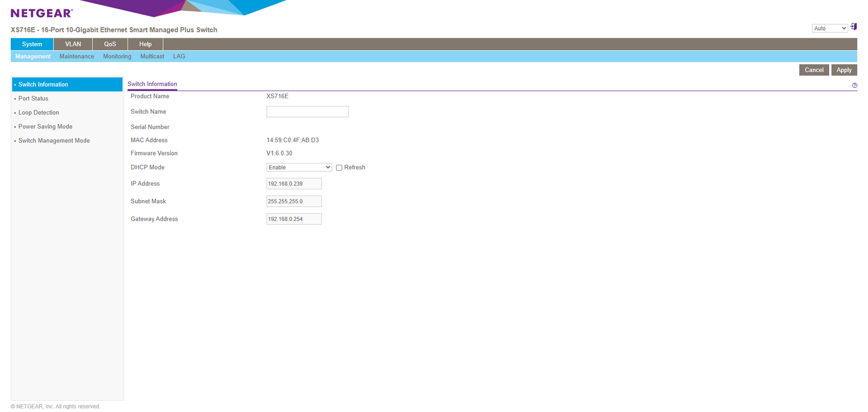Image resolution: width=868 pixels, height=412 pixels.
Task: Select the LAG submenu
Action: coord(179,57)
